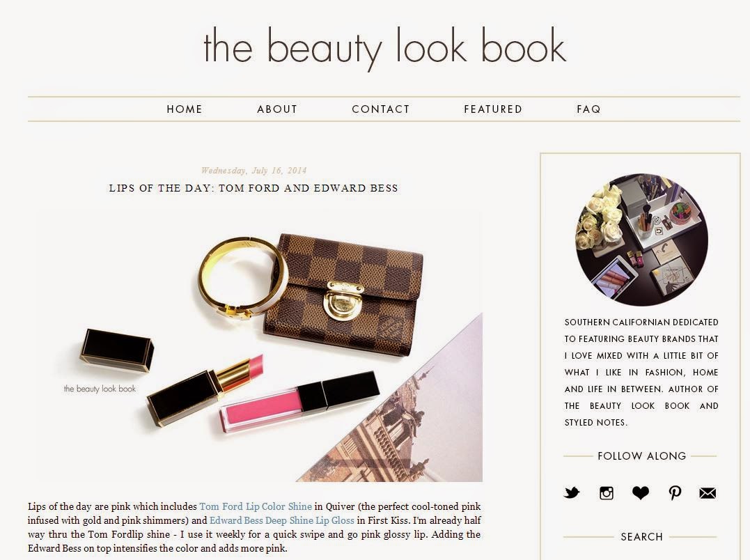Click the beauty look book header logo

pyautogui.click(x=384, y=48)
